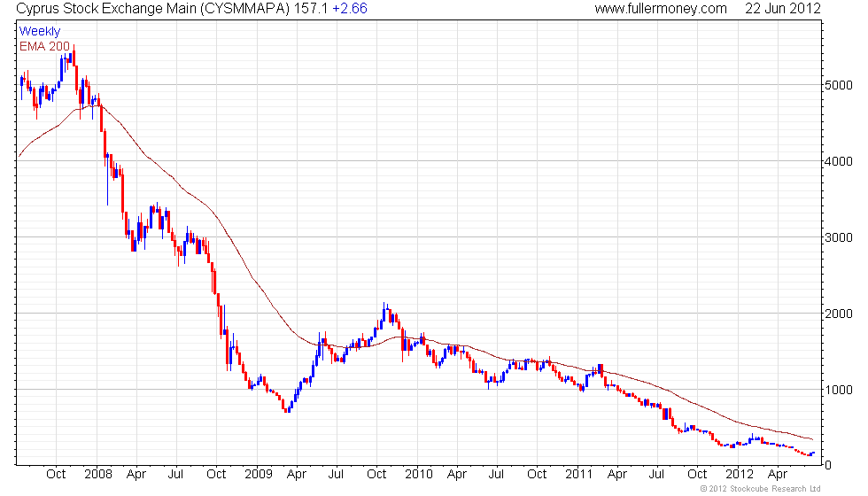Viewport: 868px width, 496px height.
Task: Click the "Apr" label right after 2010
Action: pos(457,475)
